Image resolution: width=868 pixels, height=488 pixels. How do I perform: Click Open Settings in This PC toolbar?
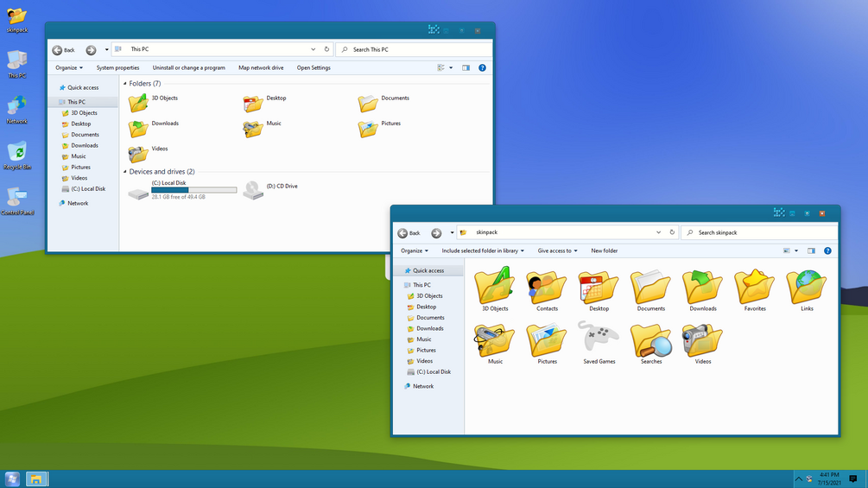314,67
